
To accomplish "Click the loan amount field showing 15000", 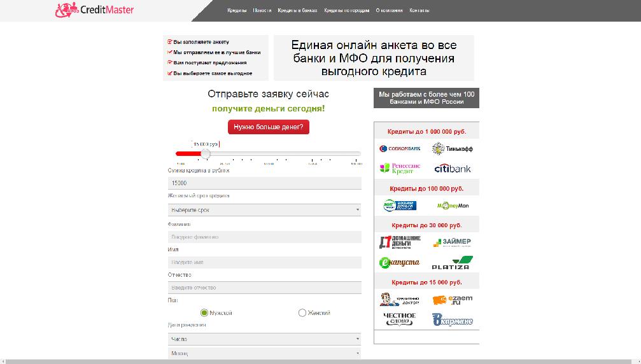I will click(x=265, y=183).
